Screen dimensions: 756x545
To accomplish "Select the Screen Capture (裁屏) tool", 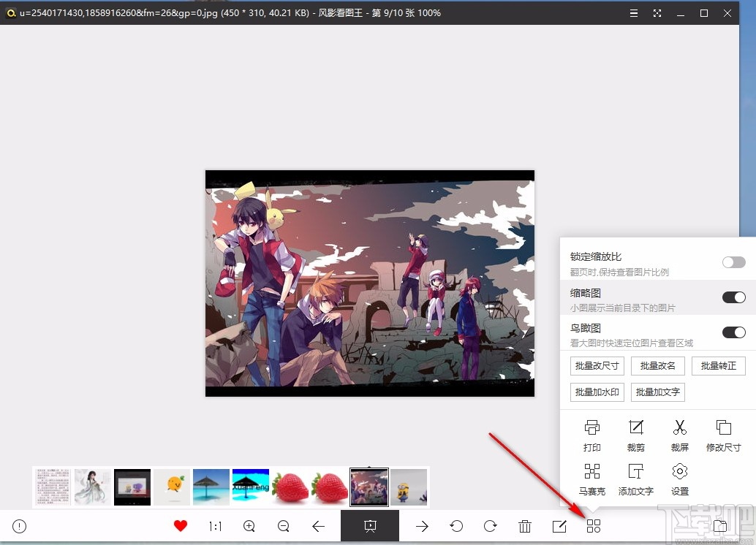I will point(679,435).
